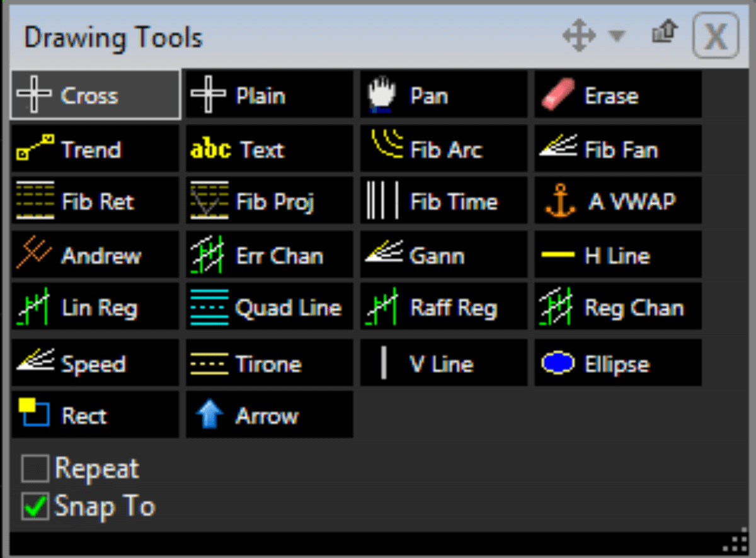Image resolution: width=756 pixels, height=558 pixels.
Task: Select the Tirone levels tool
Action: pos(270,363)
